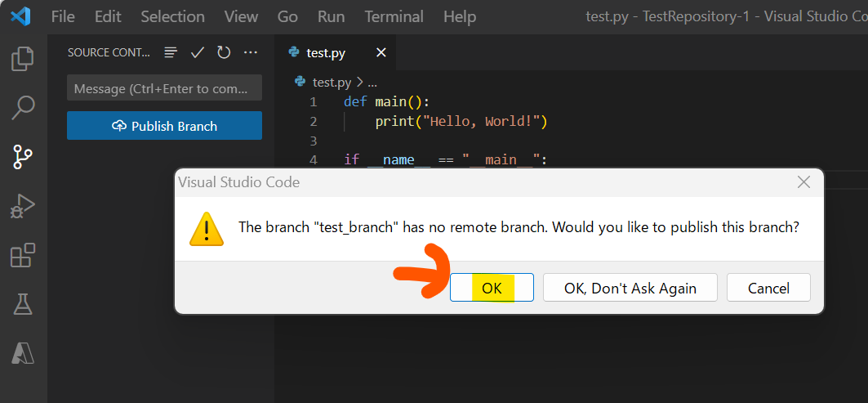Open the Selection menu
Image resolution: width=868 pixels, height=403 pixels.
pyautogui.click(x=173, y=16)
